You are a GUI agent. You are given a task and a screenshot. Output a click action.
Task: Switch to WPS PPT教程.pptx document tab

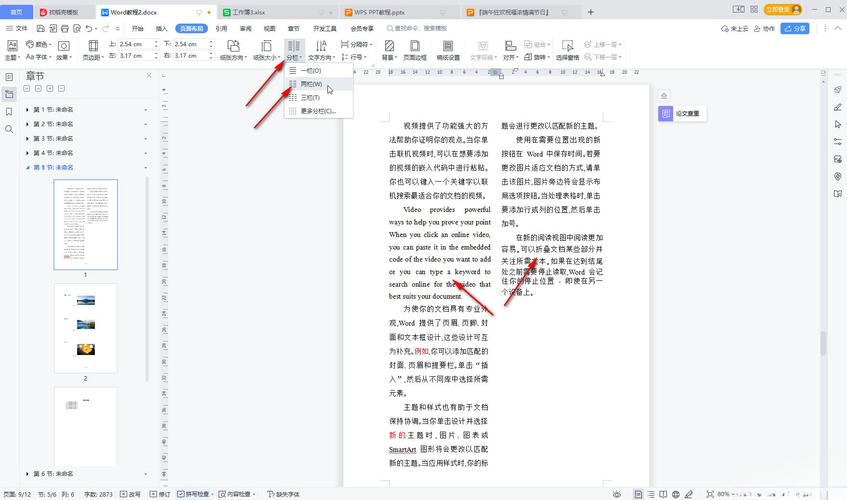(400, 12)
